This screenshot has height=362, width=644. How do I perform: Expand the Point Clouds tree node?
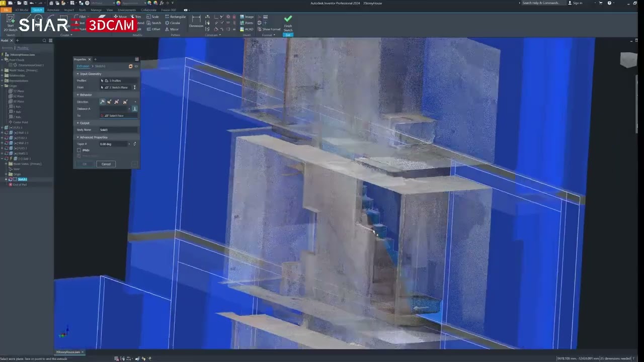pos(3,60)
